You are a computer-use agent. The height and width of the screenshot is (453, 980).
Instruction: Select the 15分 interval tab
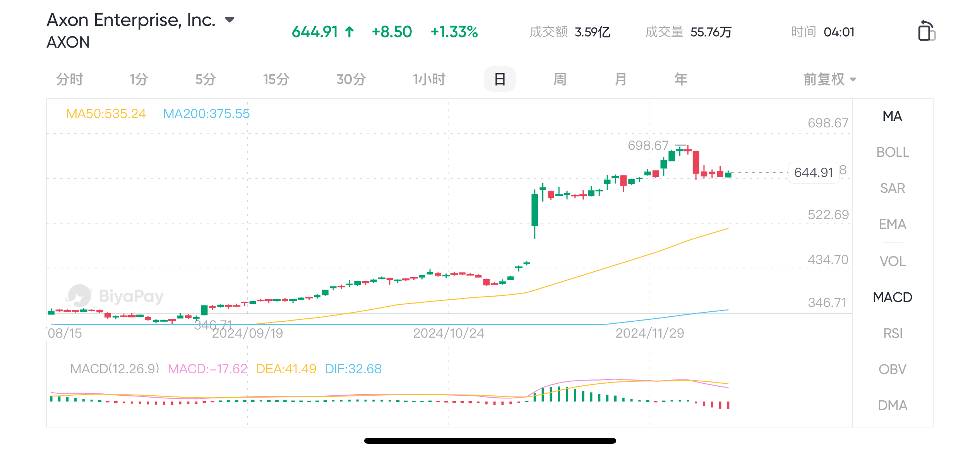click(x=276, y=79)
